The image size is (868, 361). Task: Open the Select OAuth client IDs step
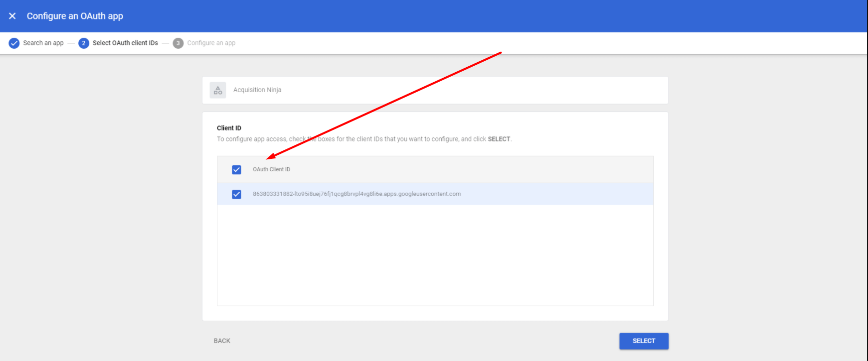125,43
